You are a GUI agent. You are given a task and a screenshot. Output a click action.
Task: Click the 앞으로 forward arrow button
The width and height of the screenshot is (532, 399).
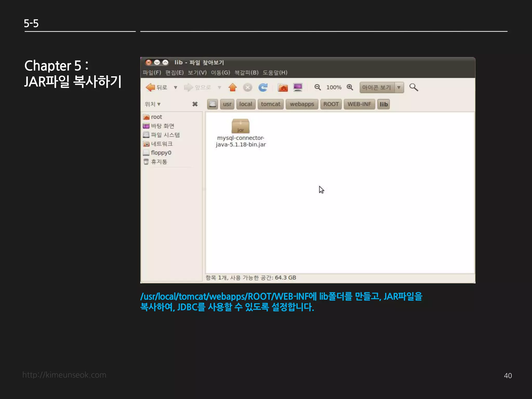(x=197, y=88)
